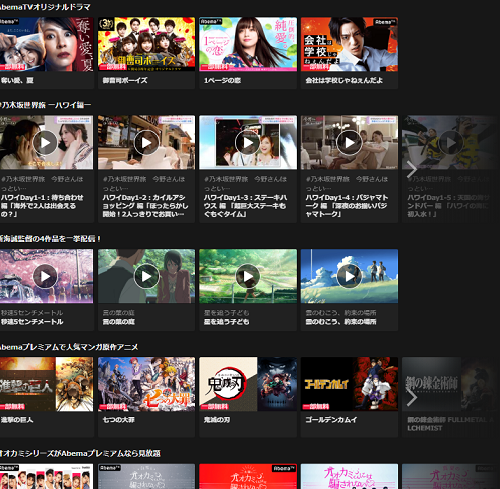Play the 秒速5センチメートル movie
This screenshot has height=489, width=500.
tap(45, 276)
